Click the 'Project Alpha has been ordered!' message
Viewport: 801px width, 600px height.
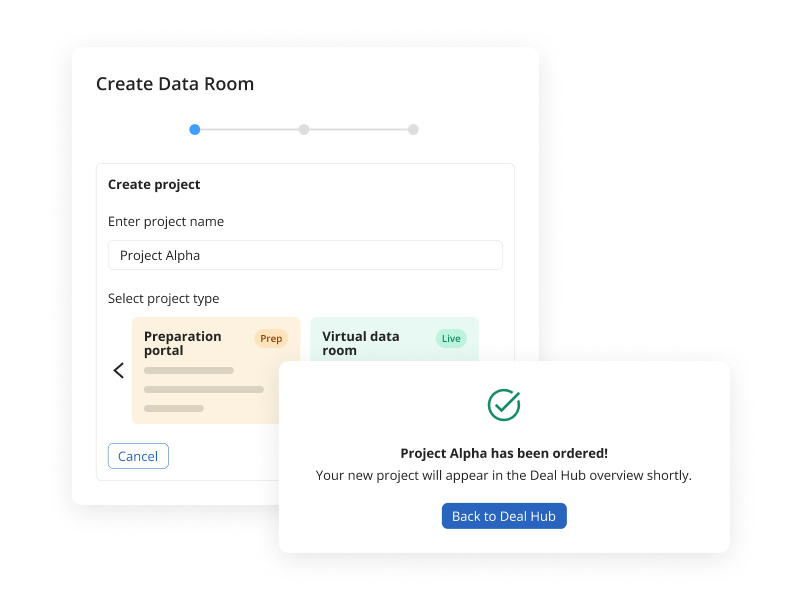pyautogui.click(x=504, y=453)
